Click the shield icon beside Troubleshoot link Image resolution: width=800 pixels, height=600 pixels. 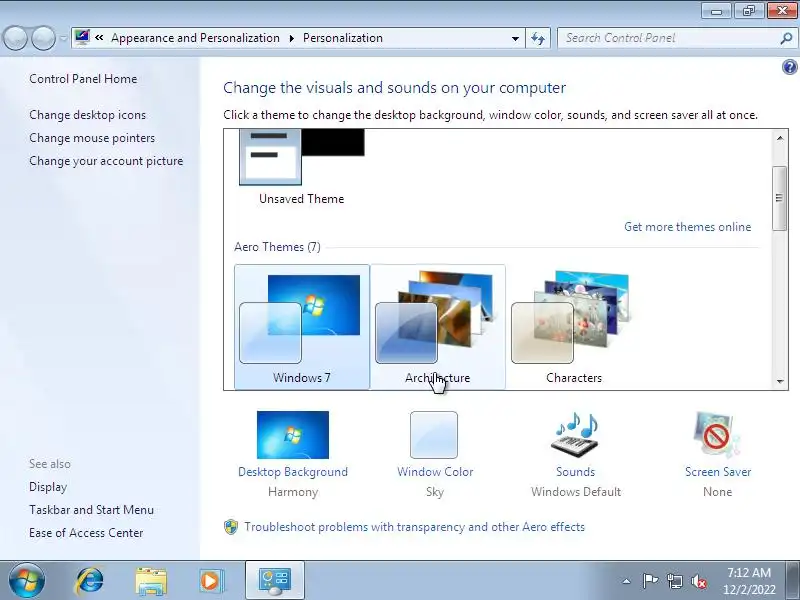231,527
